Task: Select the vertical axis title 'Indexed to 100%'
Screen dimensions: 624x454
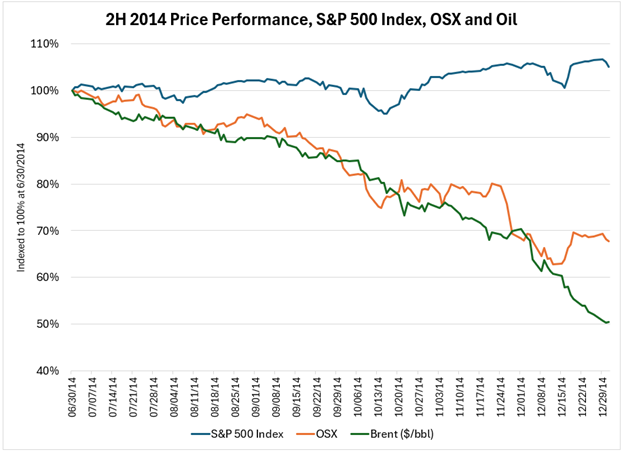Action: [x=22, y=207]
